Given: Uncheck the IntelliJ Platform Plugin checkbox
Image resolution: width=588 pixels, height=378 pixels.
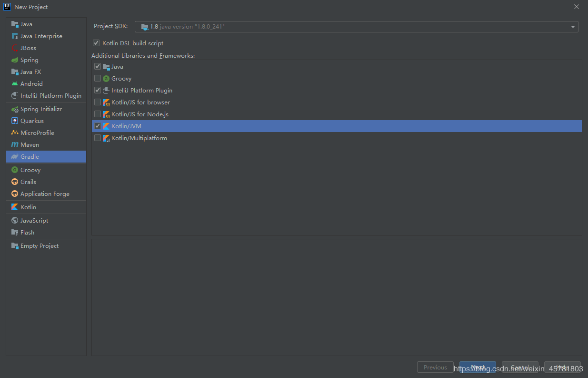Looking at the screenshot, I should tap(98, 90).
